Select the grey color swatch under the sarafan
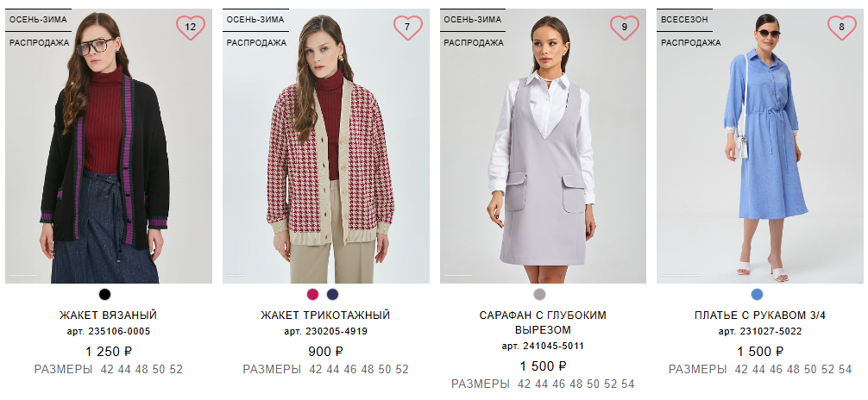This screenshot has width=868, height=400. [x=540, y=294]
